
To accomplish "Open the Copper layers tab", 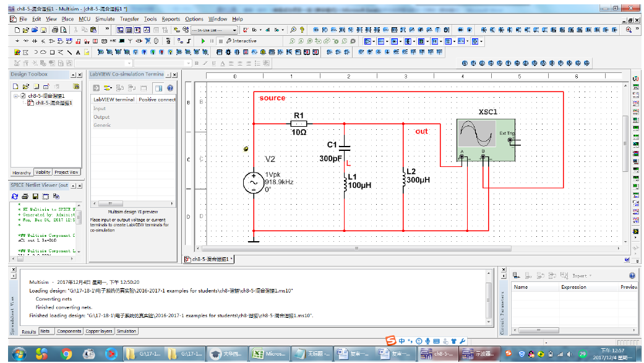I will 99,331.
